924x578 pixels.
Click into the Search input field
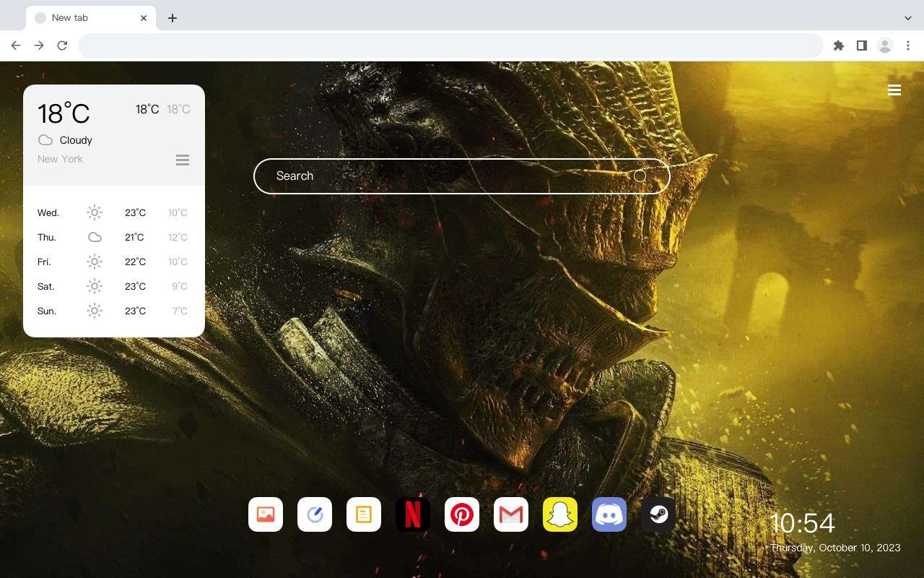[x=462, y=176]
